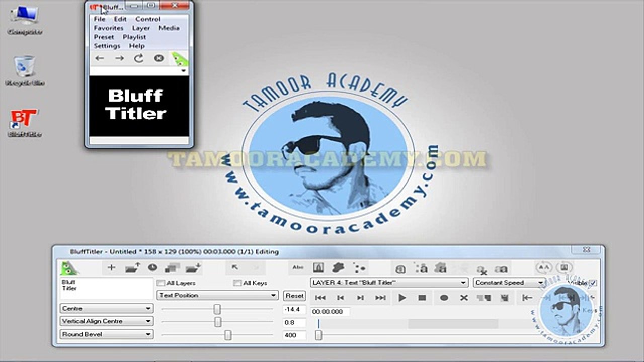
Task: Click the green BluffTitler logo icon in the editor toolbar
Action: (70, 268)
